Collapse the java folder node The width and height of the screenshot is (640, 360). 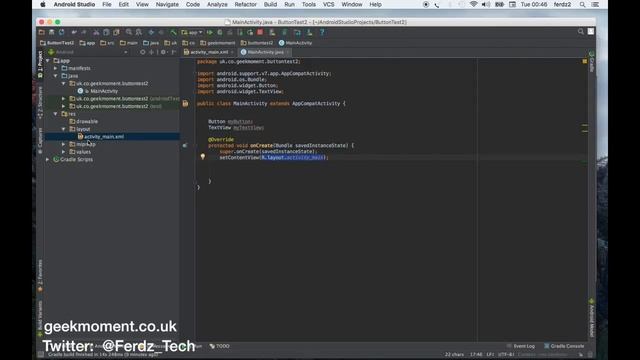click(x=56, y=76)
